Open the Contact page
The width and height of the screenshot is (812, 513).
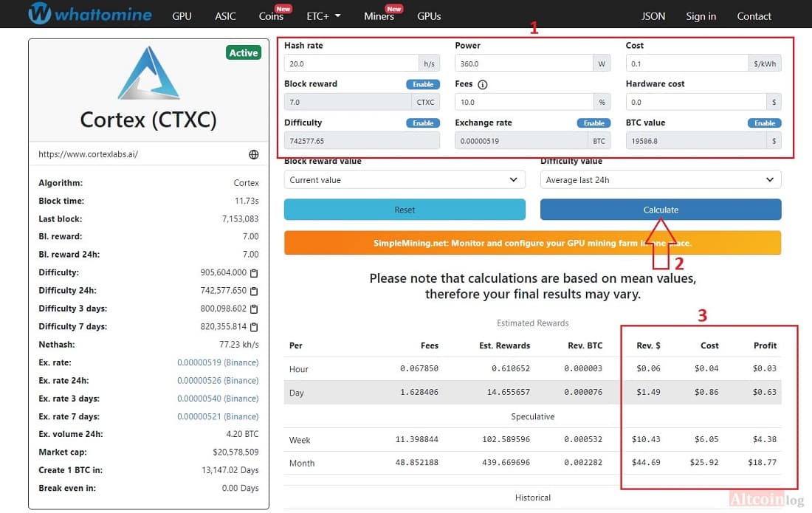coord(754,16)
